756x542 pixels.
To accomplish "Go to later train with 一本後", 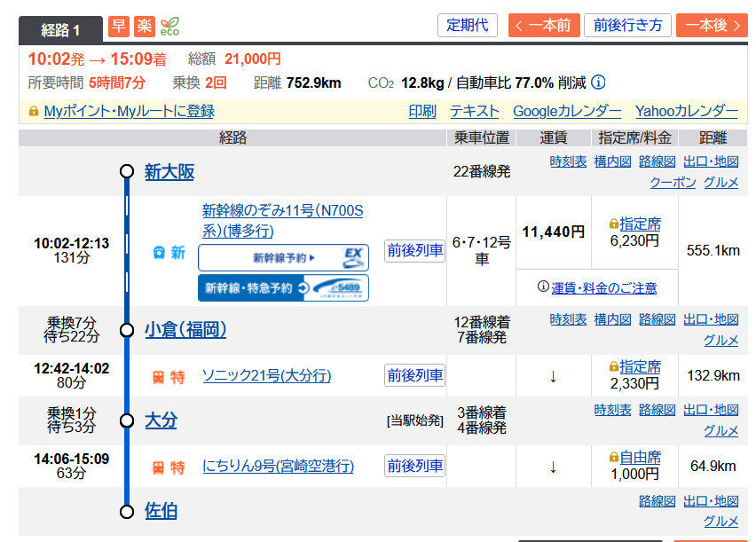I will tap(712, 26).
